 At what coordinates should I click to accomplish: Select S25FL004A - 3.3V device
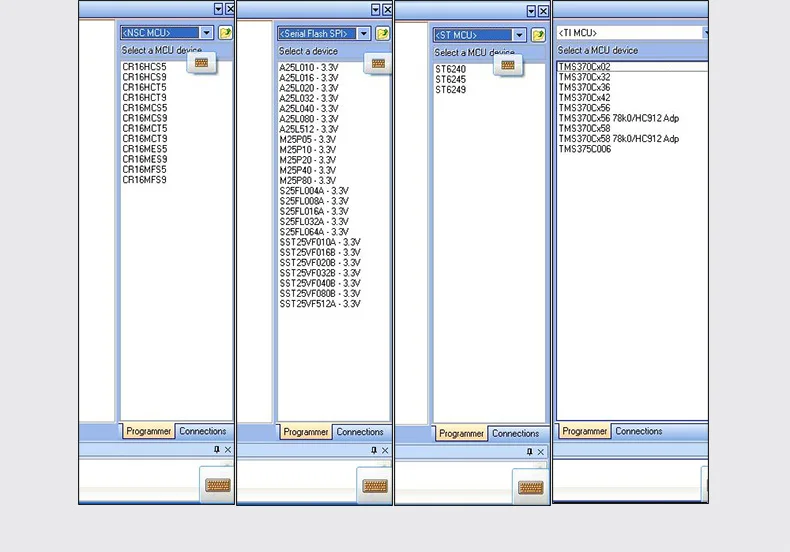click(x=314, y=191)
